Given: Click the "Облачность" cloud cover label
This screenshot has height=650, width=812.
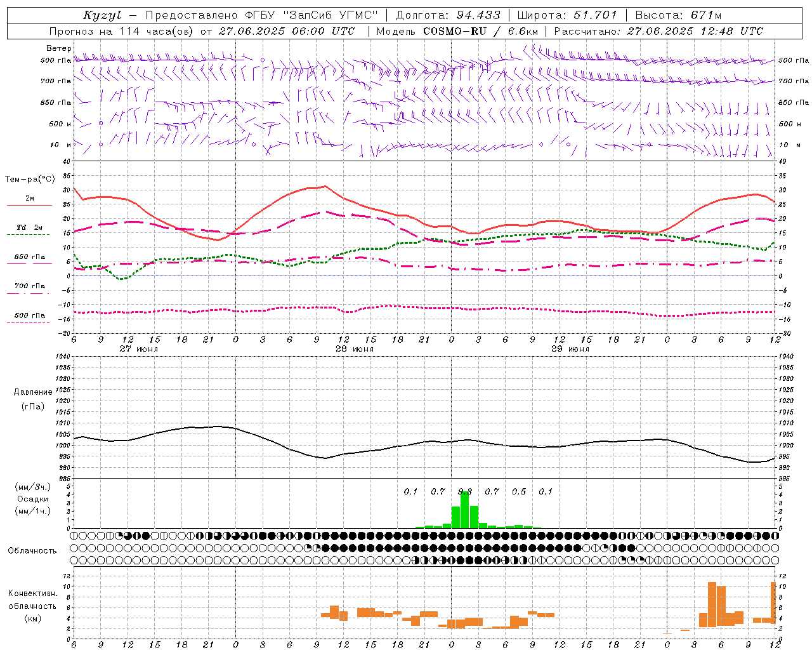Looking at the screenshot, I should click(x=32, y=550).
